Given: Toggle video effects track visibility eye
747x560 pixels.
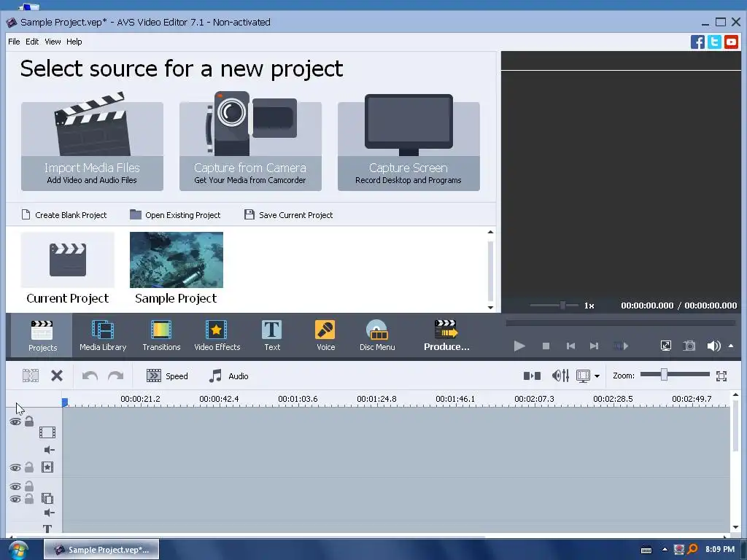Looking at the screenshot, I should pos(15,467).
